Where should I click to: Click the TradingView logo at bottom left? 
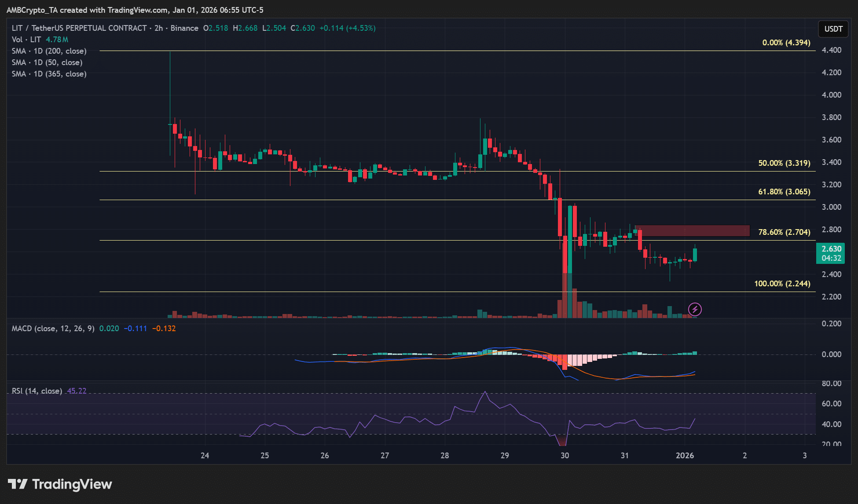click(60, 484)
